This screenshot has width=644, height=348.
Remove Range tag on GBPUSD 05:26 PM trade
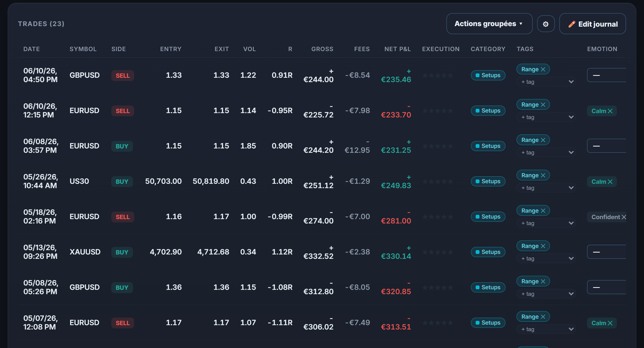coord(543,282)
